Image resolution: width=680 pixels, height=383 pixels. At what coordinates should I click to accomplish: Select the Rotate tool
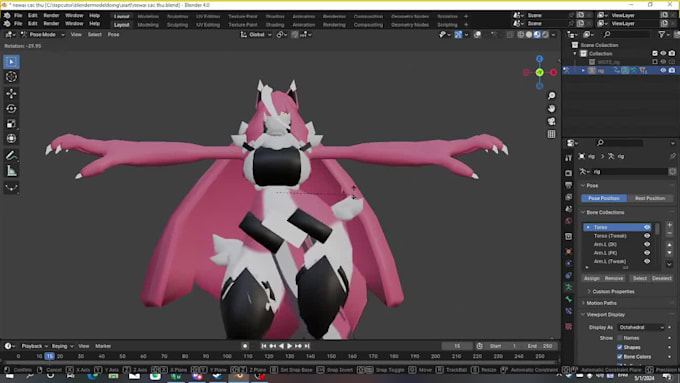coord(11,108)
